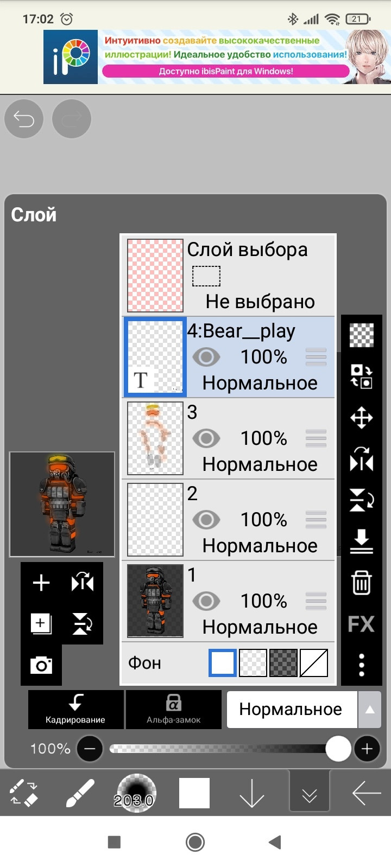Select layer 2 in the layer list
The image size is (391, 868).
pyautogui.click(x=228, y=520)
